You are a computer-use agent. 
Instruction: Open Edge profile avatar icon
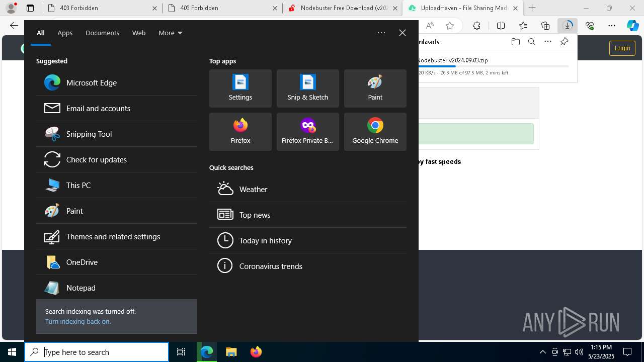point(11,8)
